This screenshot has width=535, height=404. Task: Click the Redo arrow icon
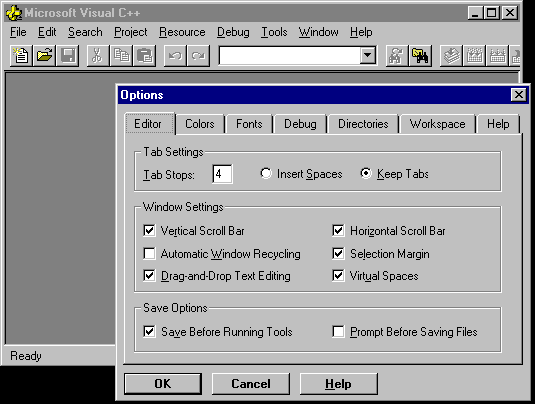click(198, 56)
